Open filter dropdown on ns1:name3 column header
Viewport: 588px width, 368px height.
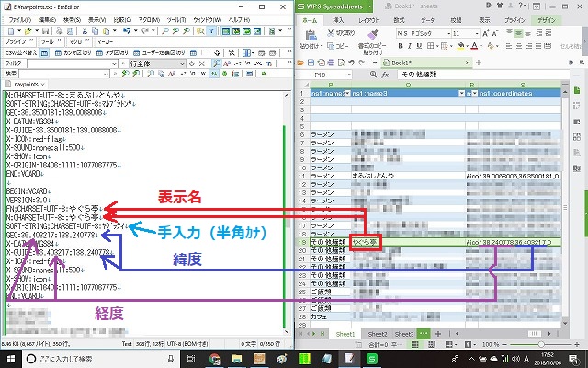click(x=462, y=93)
